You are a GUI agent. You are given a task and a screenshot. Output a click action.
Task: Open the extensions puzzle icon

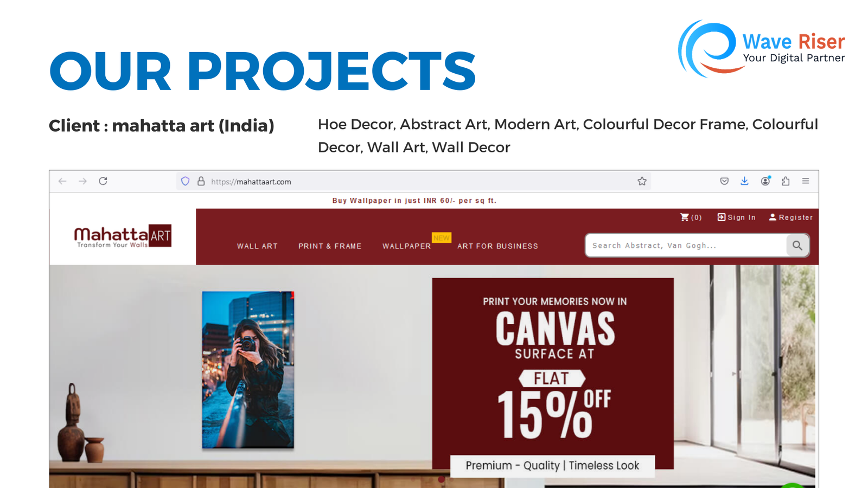point(786,181)
